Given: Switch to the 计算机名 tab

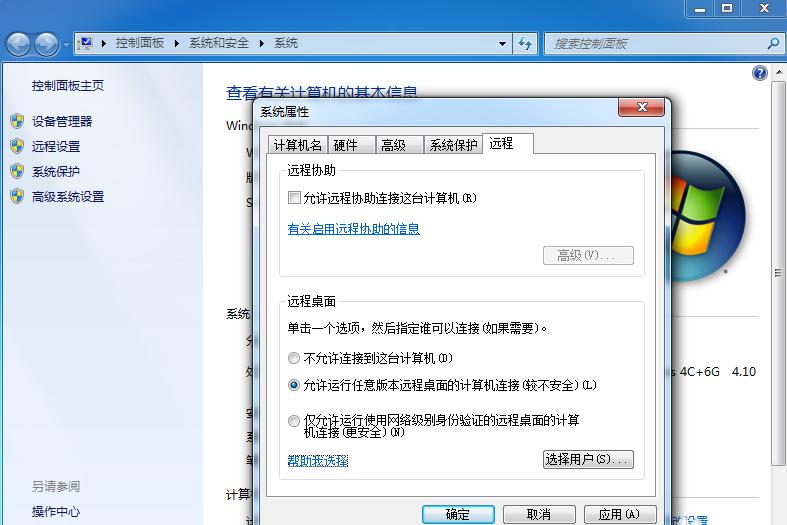Looking at the screenshot, I should click(x=298, y=145).
